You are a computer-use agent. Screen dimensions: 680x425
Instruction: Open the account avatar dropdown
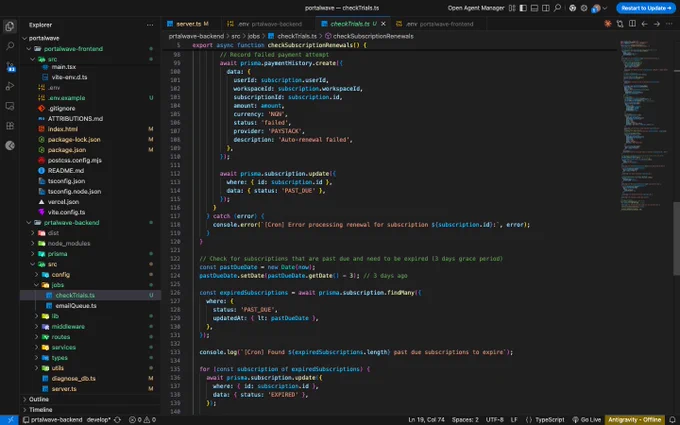[x=599, y=8]
